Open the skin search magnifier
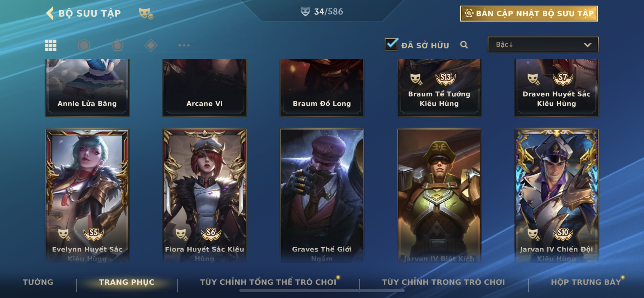The height and width of the screenshot is (298, 644). tap(464, 45)
